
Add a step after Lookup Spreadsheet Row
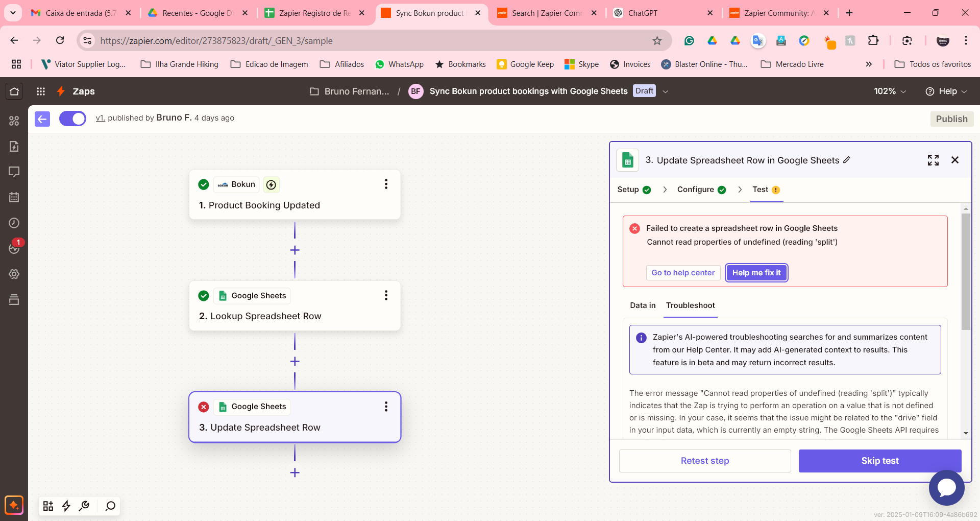295,362
